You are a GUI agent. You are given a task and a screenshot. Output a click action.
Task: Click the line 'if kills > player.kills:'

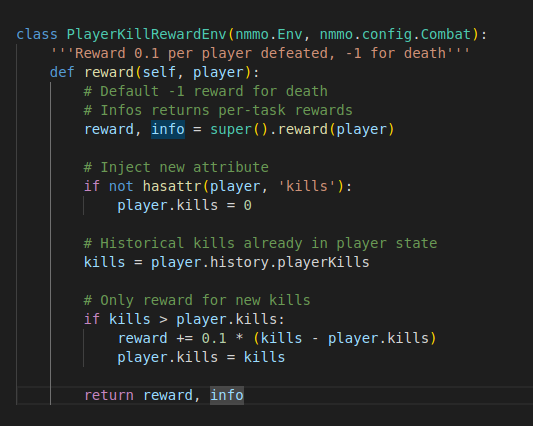pyautogui.click(x=184, y=319)
